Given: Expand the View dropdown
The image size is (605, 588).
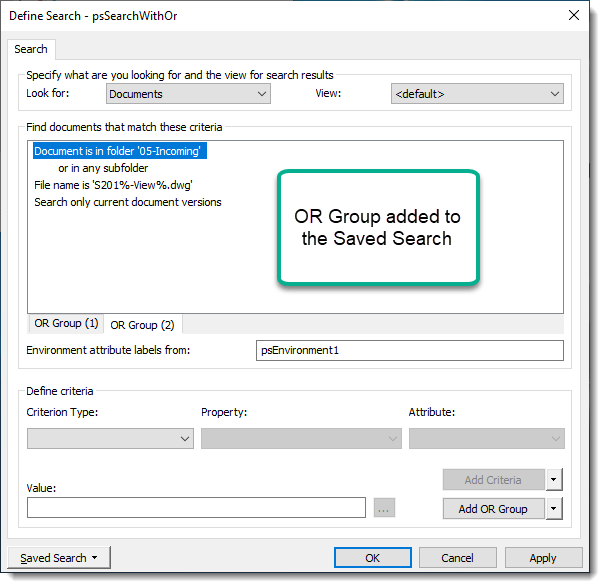Looking at the screenshot, I should pos(477,94).
